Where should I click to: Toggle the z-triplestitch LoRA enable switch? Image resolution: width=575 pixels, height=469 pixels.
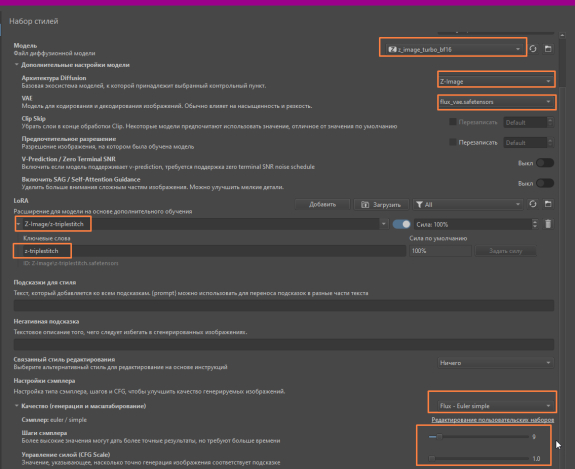pos(401,224)
